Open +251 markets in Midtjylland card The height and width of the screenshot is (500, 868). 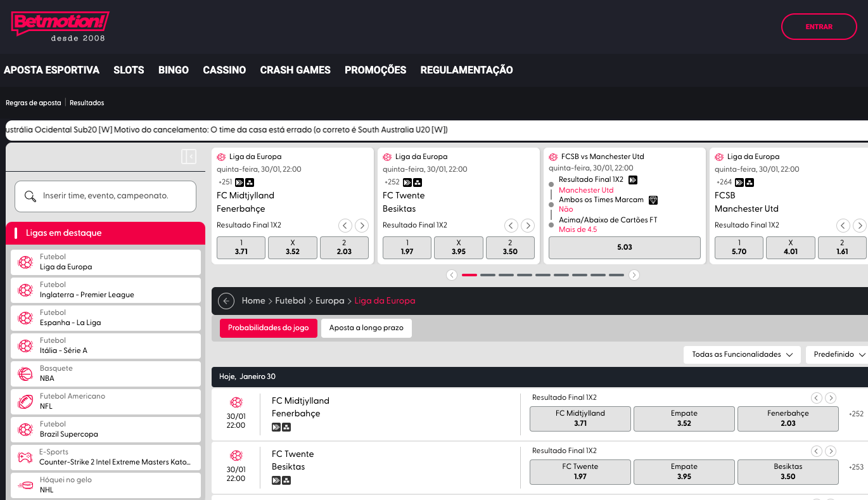(x=225, y=183)
